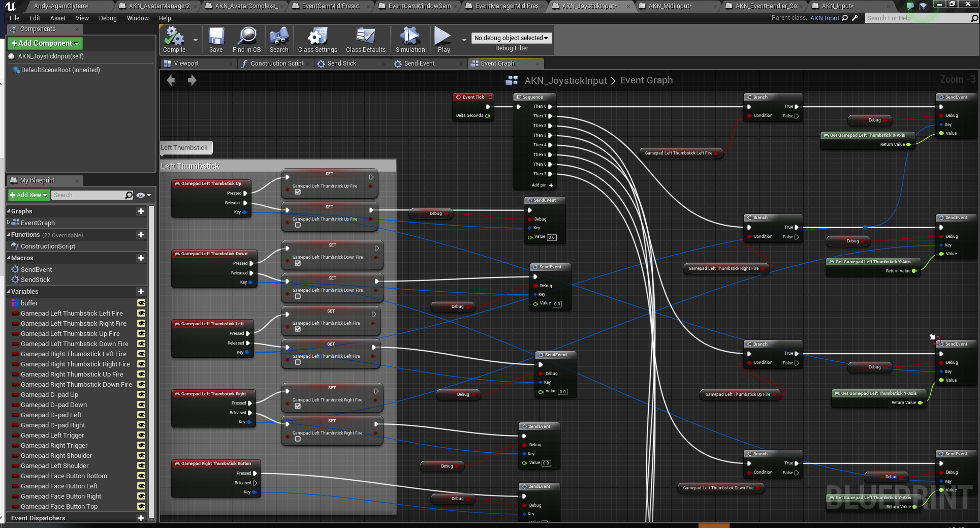Image resolution: width=980 pixels, height=528 pixels.
Task: Add a new macro with plus icon
Action: 141,258
